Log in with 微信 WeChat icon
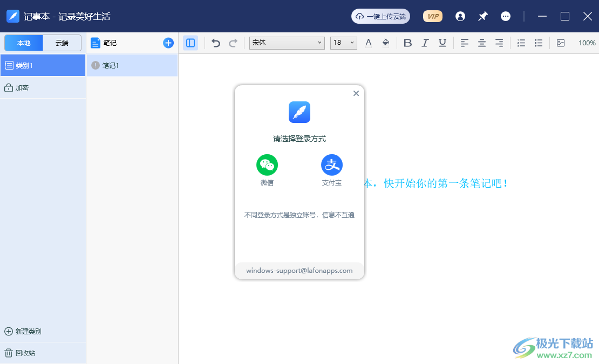This screenshot has height=364, width=599. 267,165
